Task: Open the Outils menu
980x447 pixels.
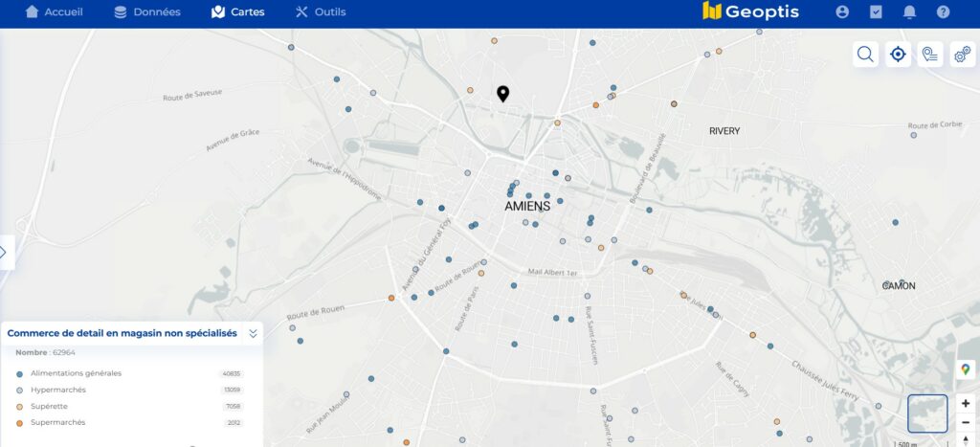Action: (x=321, y=11)
